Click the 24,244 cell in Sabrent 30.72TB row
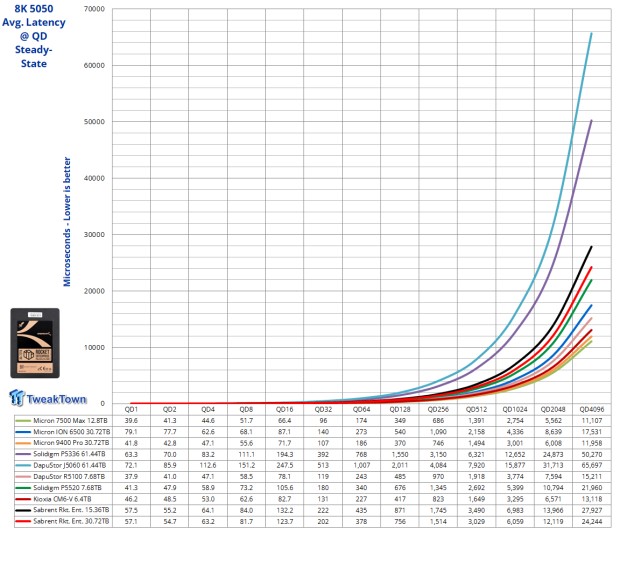The height and width of the screenshot is (568, 620). 592,521
